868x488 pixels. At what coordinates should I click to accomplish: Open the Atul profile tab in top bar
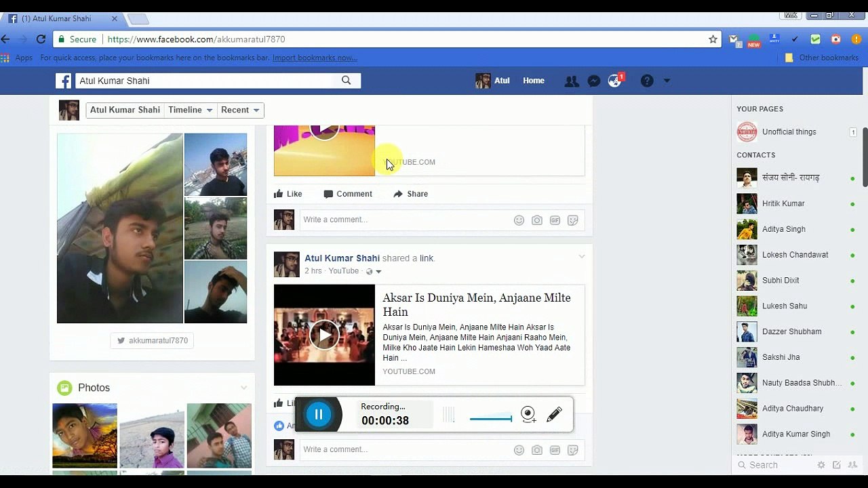point(493,81)
